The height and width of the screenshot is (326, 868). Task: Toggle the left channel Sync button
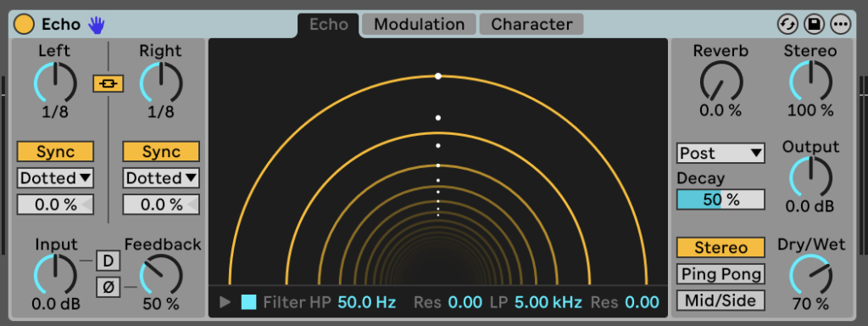point(55,151)
